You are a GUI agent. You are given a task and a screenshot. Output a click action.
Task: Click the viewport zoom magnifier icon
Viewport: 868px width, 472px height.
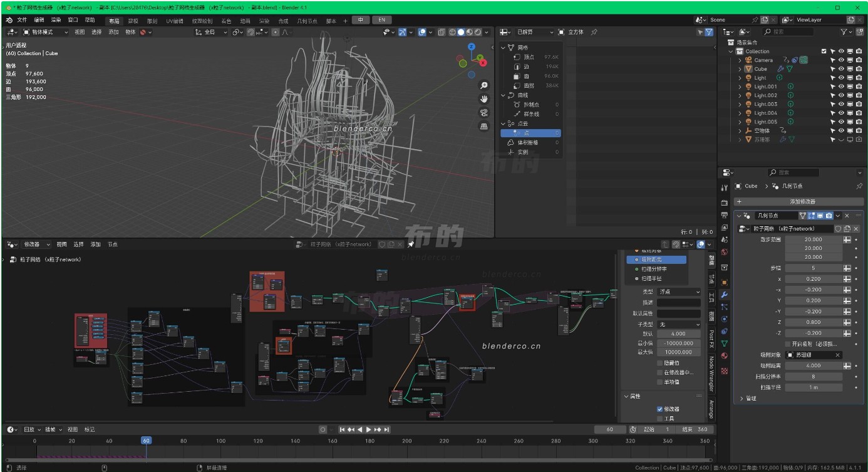(x=484, y=85)
